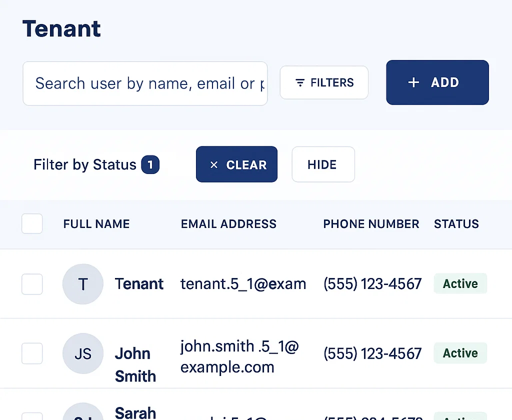Select the STATUS column header

(456, 224)
